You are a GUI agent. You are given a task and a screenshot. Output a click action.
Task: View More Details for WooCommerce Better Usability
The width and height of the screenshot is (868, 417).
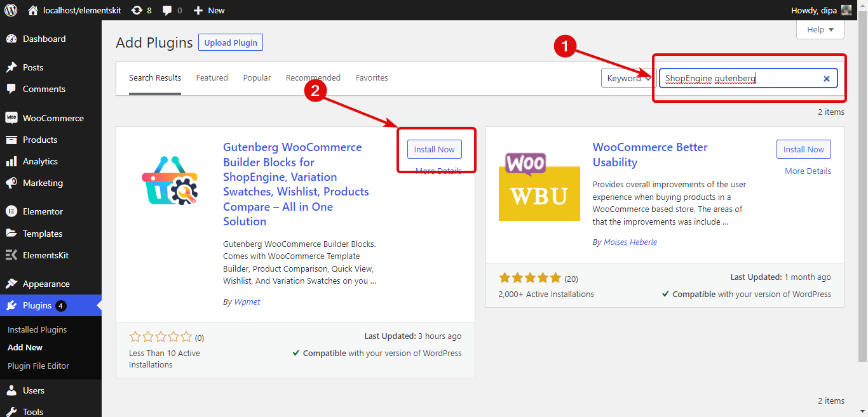tap(808, 171)
